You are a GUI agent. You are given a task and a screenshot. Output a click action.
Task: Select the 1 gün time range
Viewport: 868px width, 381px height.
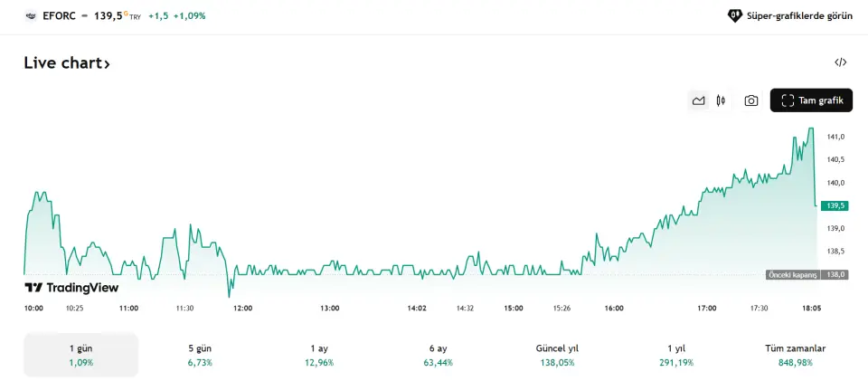pyautogui.click(x=80, y=355)
